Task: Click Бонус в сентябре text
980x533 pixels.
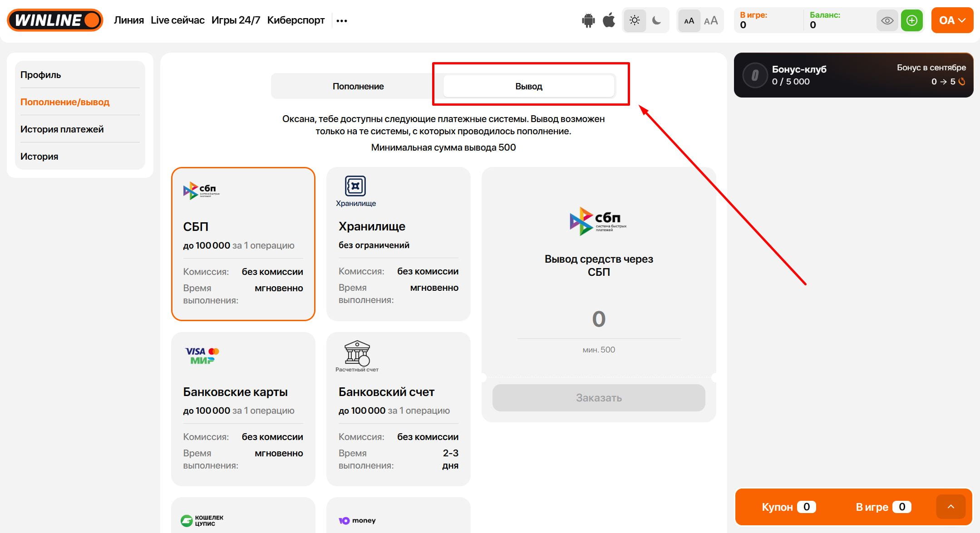Action: (931, 68)
